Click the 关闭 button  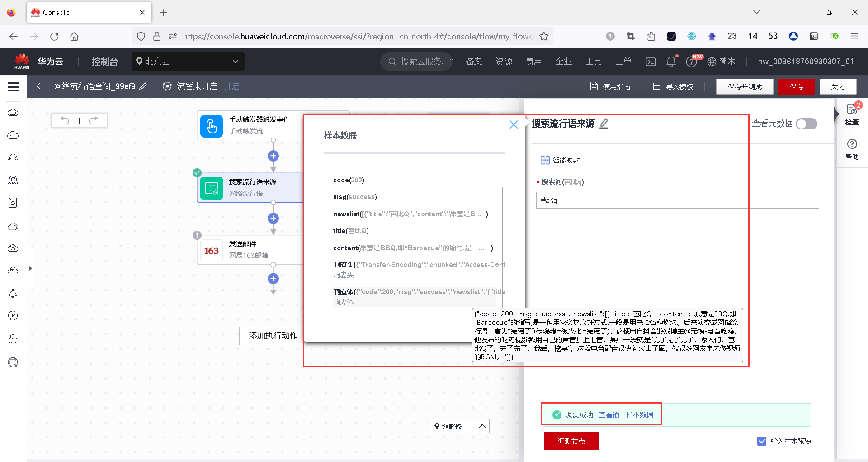coord(838,86)
